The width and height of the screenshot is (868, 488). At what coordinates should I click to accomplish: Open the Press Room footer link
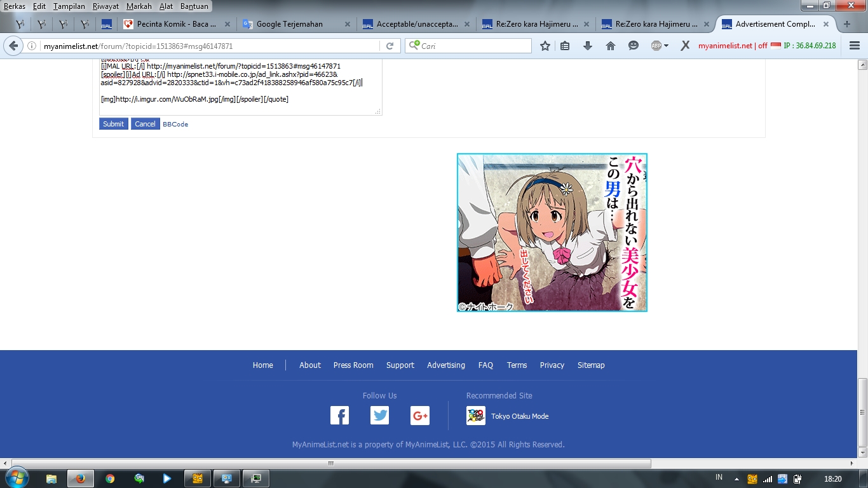point(353,365)
